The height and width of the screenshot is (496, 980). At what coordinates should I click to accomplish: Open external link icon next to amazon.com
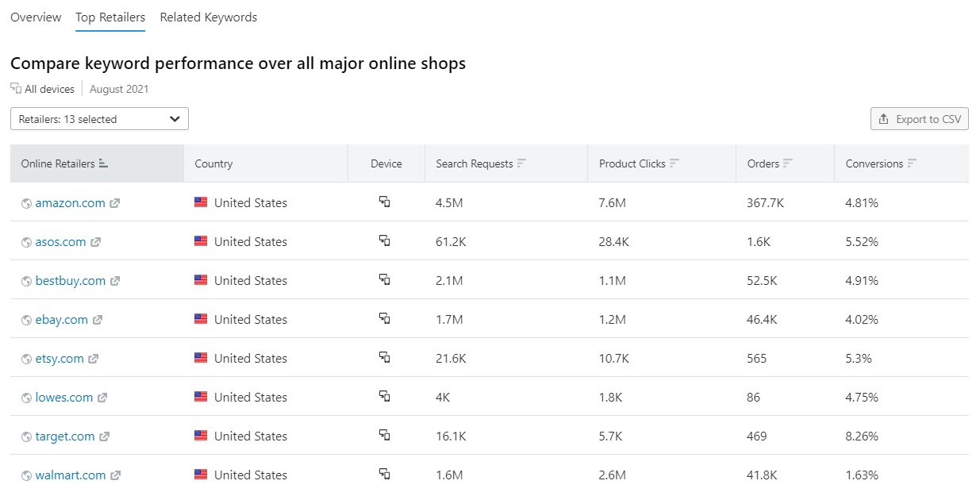point(115,203)
